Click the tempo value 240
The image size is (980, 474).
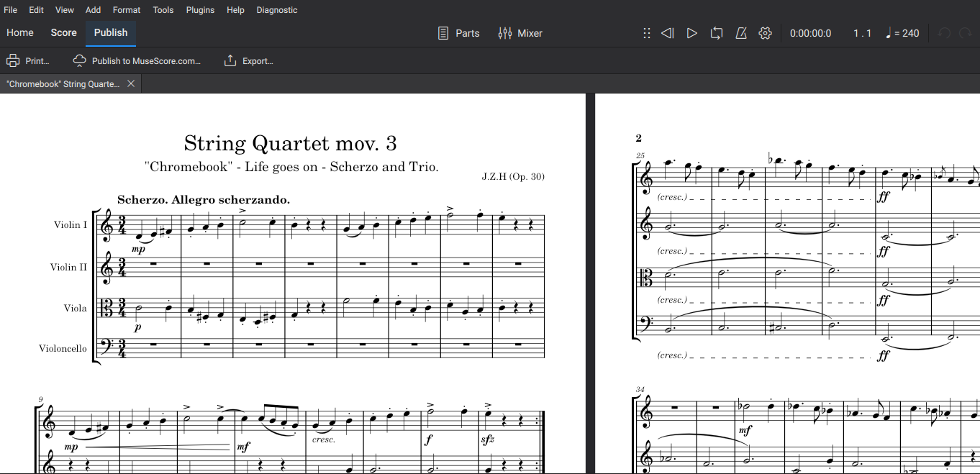pyautogui.click(x=910, y=33)
